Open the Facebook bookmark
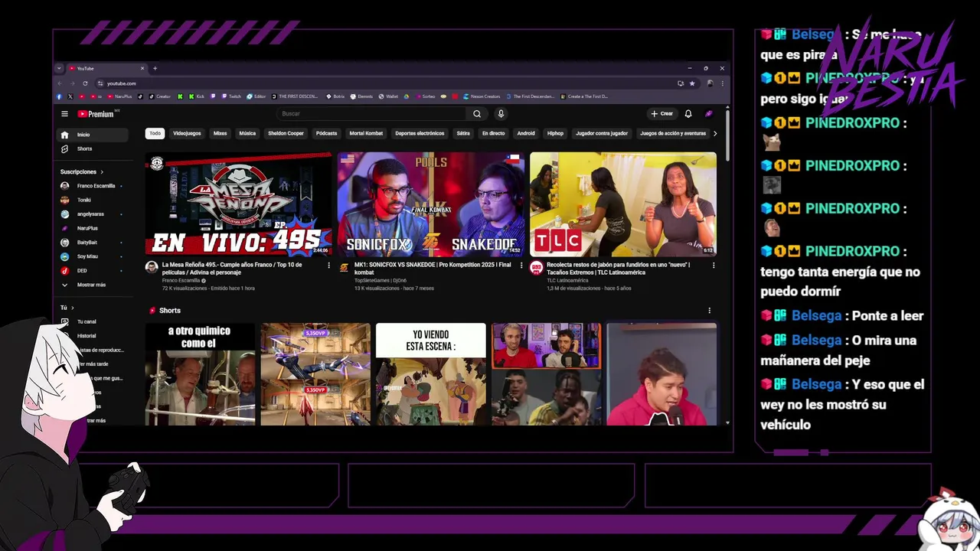Screen dimensions: 980x551 pyautogui.click(x=59, y=96)
